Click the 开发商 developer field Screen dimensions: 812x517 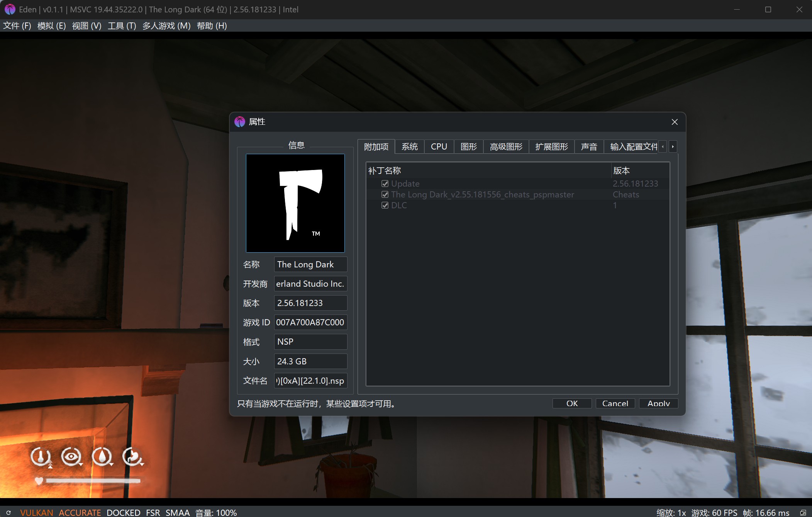click(311, 284)
